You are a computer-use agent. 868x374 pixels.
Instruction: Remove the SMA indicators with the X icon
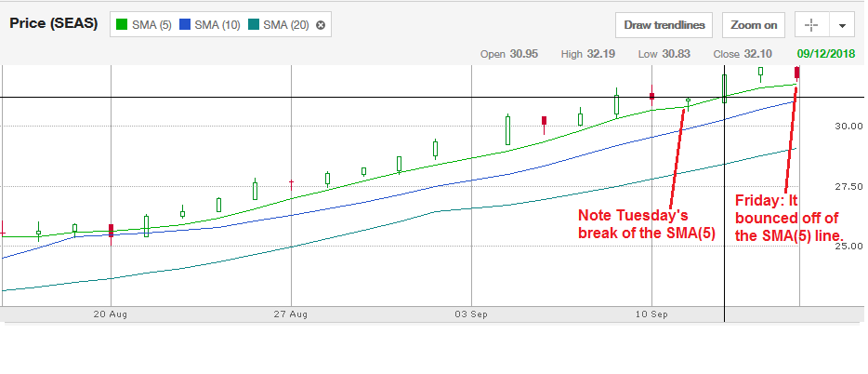(x=321, y=25)
